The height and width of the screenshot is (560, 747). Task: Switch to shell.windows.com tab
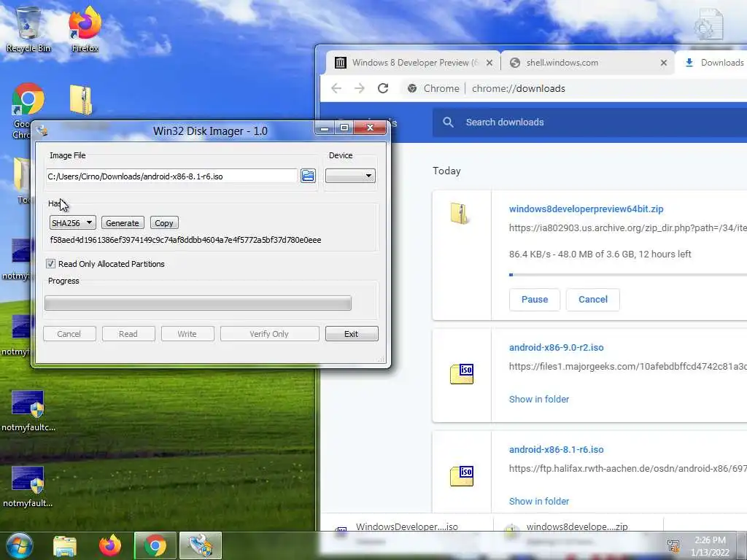tap(587, 63)
